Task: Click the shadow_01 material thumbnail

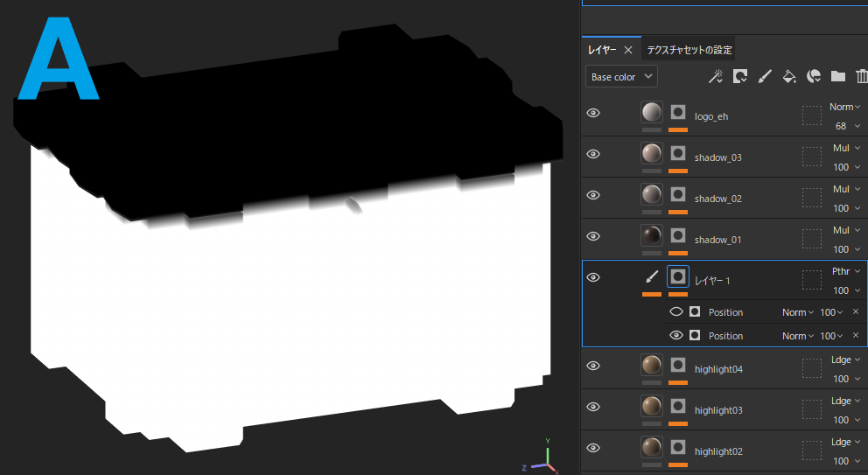Action: tap(652, 236)
